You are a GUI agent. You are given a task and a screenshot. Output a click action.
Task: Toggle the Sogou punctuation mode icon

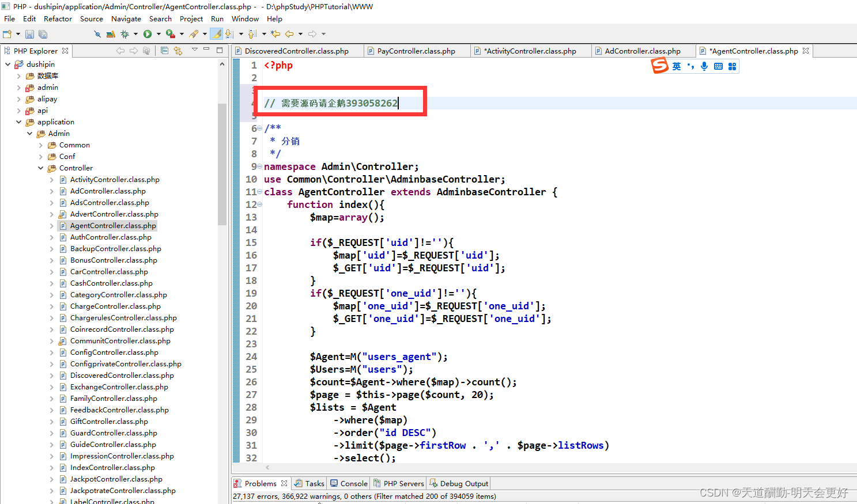point(690,66)
